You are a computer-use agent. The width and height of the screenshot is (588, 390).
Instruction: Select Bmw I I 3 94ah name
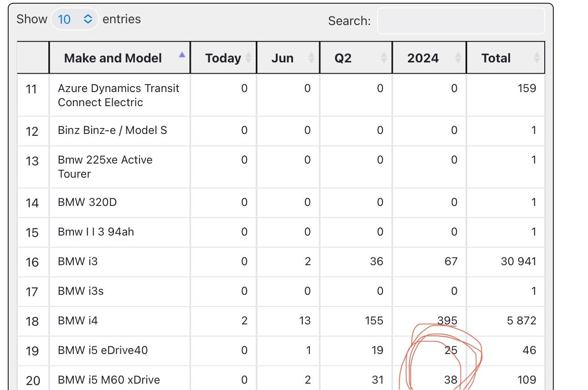[x=96, y=231]
